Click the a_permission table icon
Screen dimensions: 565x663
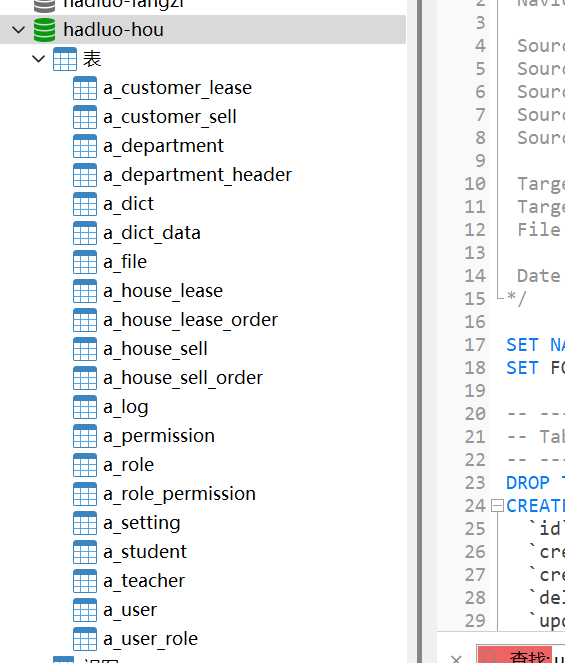tap(85, 436)
